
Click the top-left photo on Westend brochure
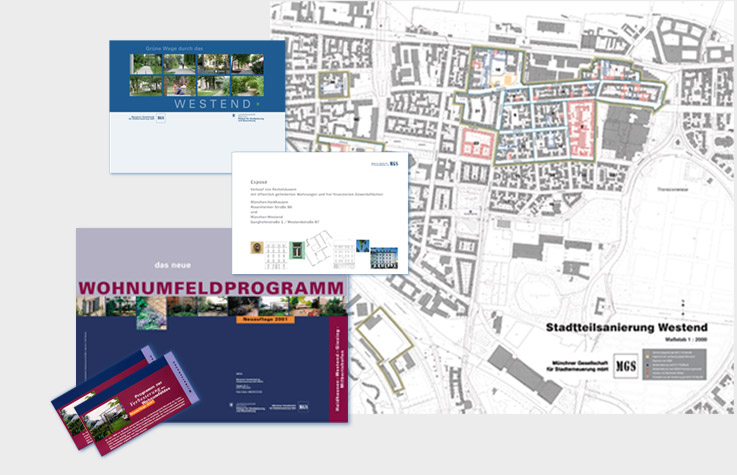(x=145, y=63)
